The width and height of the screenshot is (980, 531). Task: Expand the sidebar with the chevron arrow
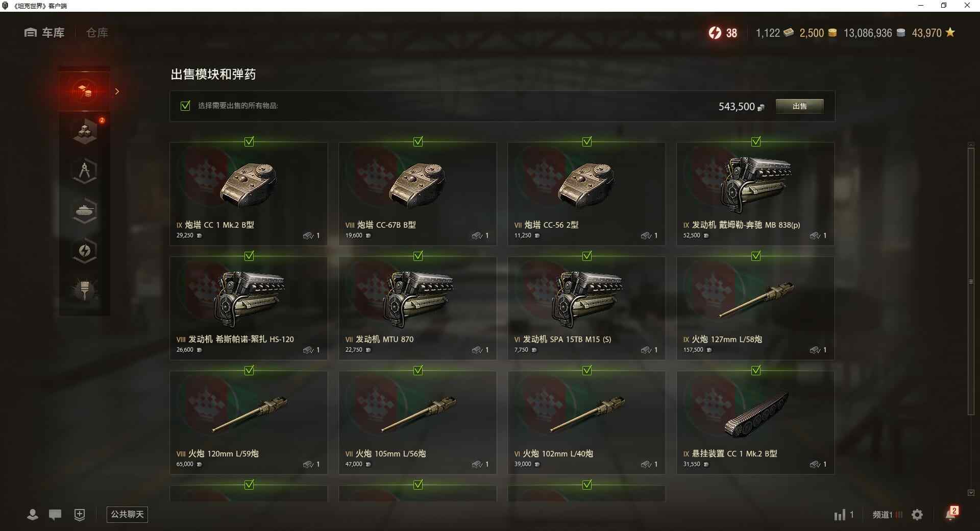(x=117, y=91)
